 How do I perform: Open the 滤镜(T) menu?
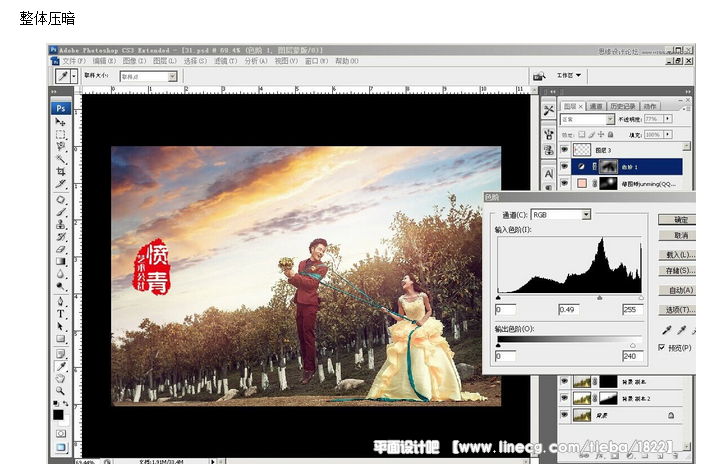click(x=225, y=61)
